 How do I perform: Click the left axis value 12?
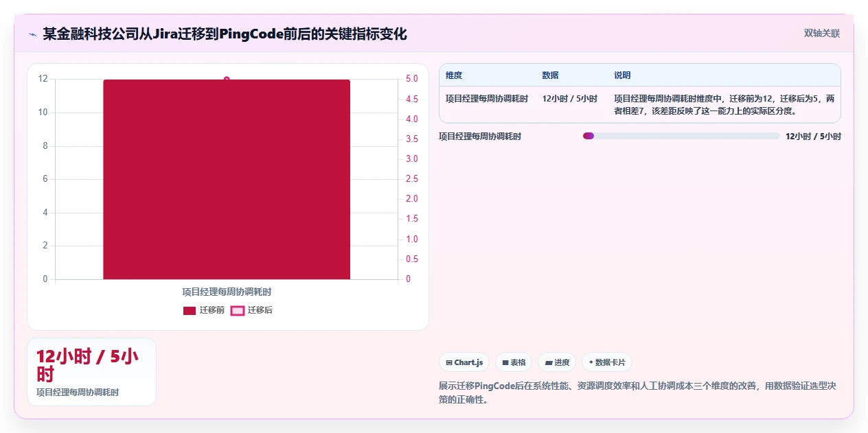click(43, 79)
